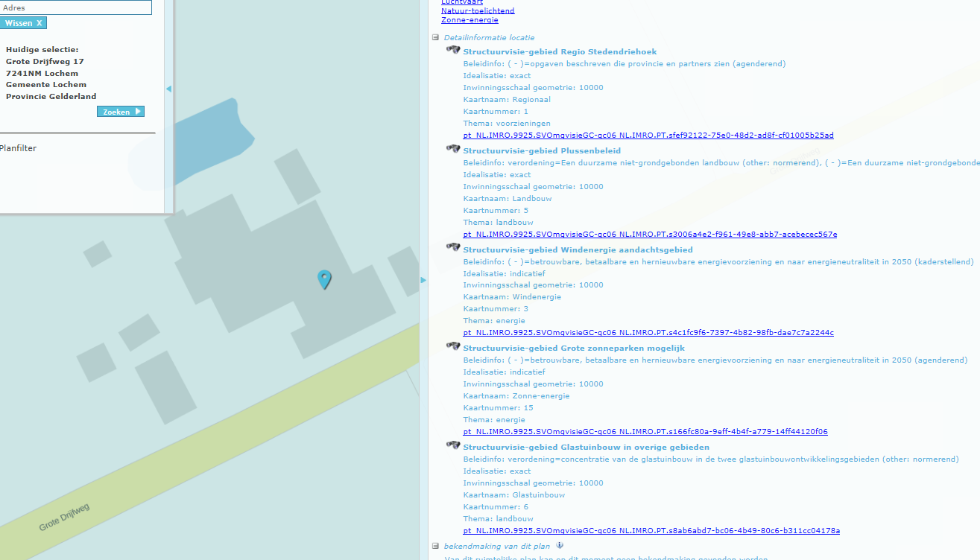
Task: Click text 'Kaartnaam: Landbouw'
Action: (x=508, y=199)
